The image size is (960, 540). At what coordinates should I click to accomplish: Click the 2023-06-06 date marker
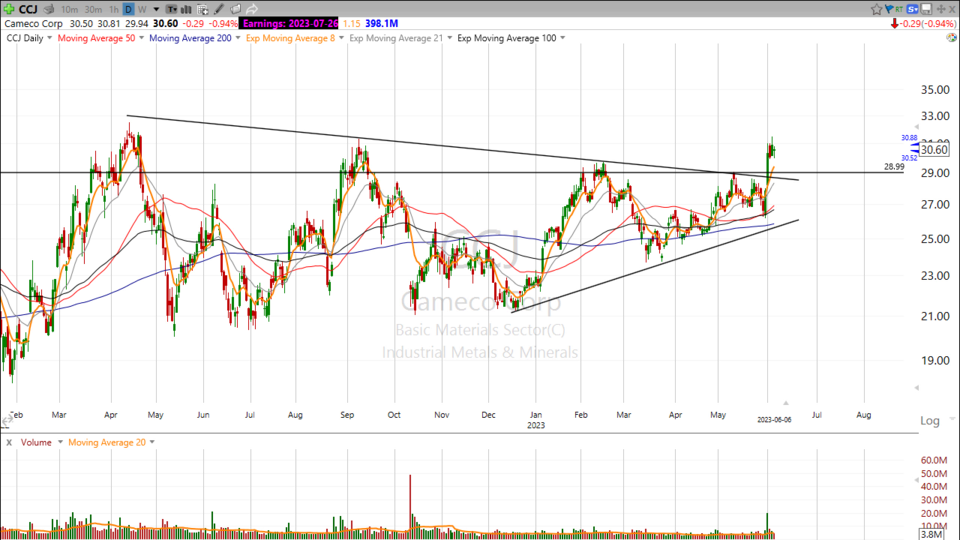[774, 419]
